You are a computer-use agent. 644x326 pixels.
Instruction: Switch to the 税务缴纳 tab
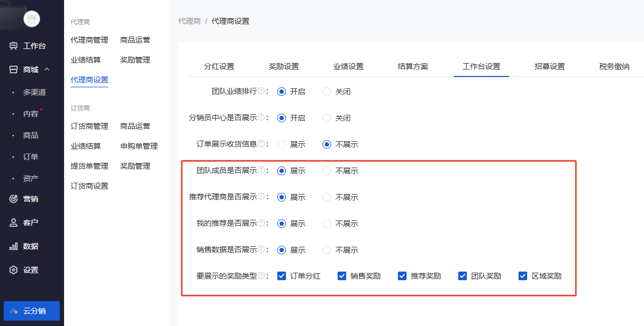[614, 66]
